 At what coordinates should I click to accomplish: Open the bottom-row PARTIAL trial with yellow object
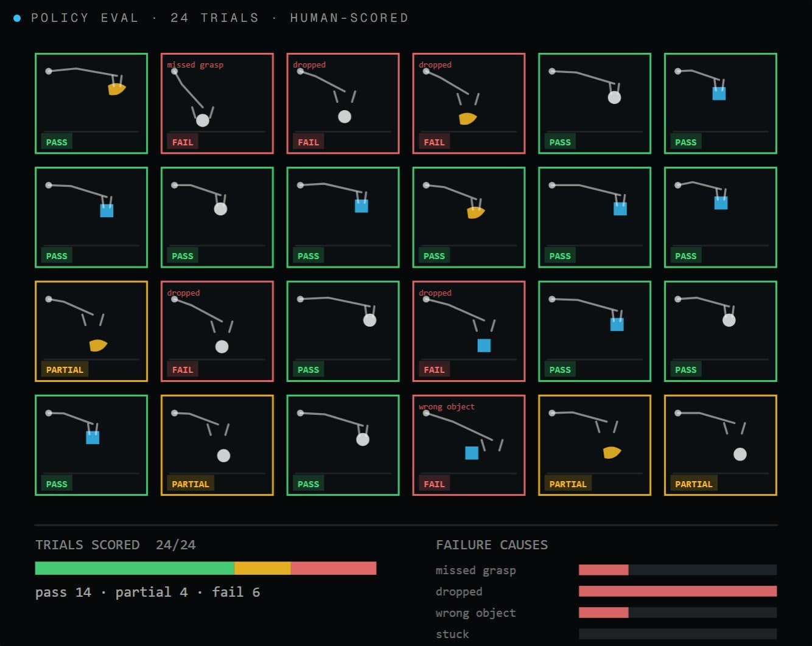point(595,445)
